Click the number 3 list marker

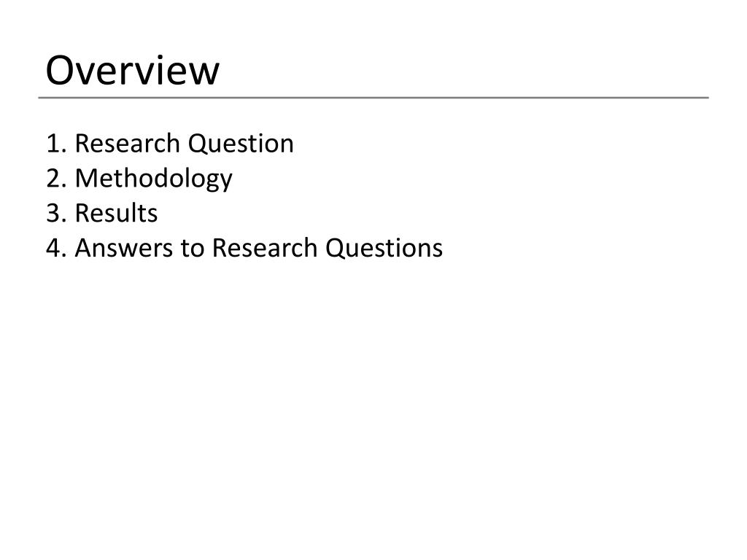(55, 213)
